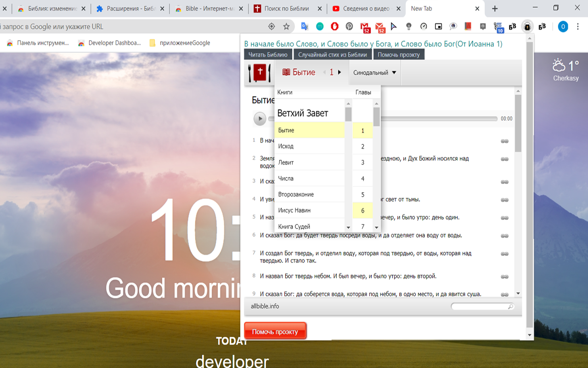588x368 pixels.
Task: Click the Bible logo with fork and knife
Action: (259, 73)
